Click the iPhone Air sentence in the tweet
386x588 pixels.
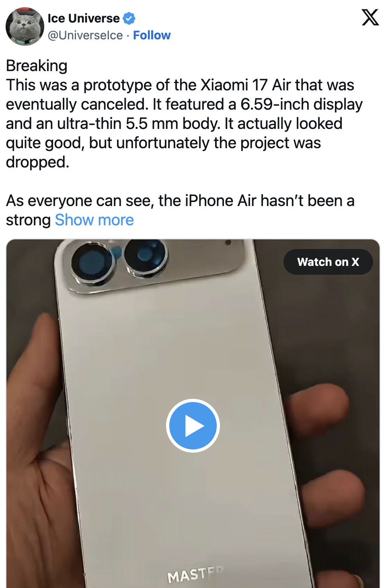tap(180, 210)
